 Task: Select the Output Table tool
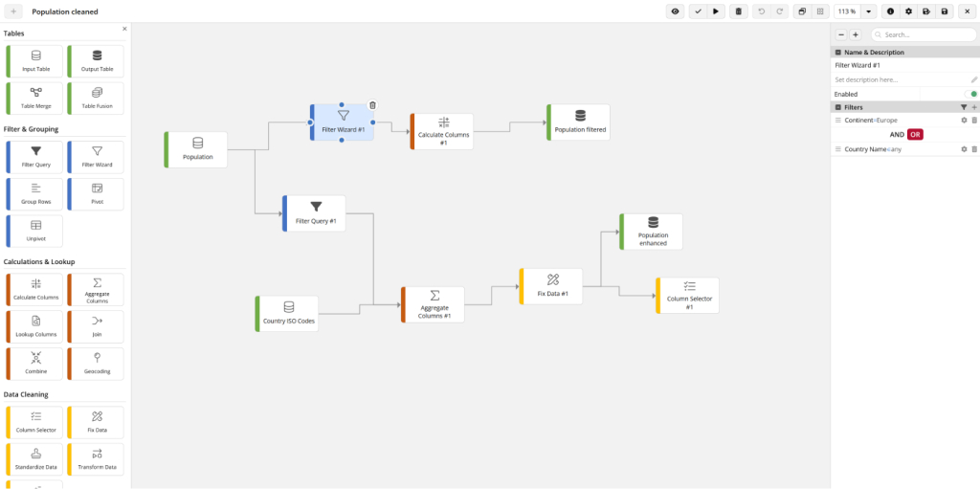pos(96,61)
